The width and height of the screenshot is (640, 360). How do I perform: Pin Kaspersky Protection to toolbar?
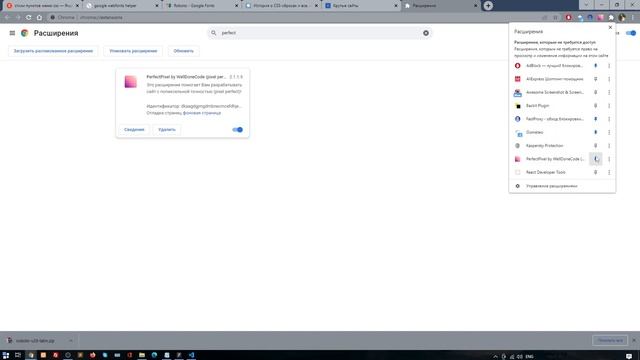tap(596, 146)
